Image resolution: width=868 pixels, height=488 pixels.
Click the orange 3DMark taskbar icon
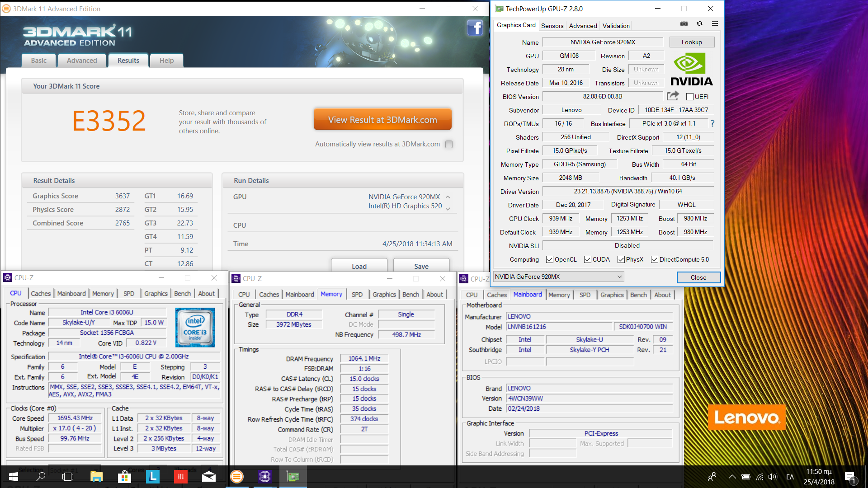click(237, 477)
